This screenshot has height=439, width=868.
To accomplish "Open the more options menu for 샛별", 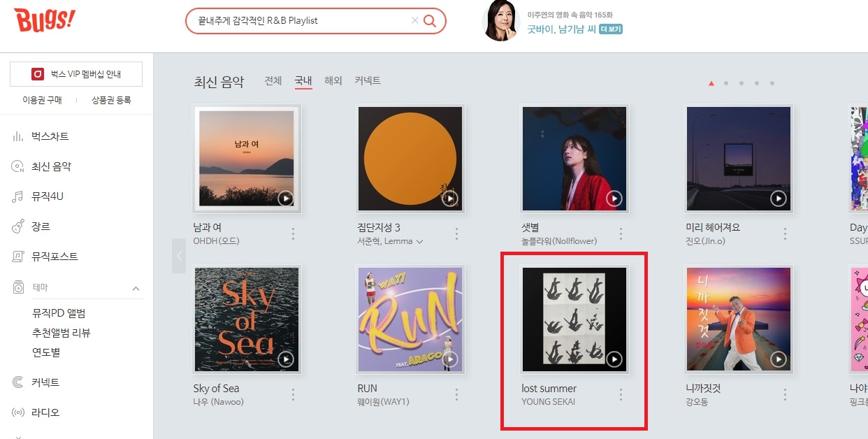I will tap(621, 233).
